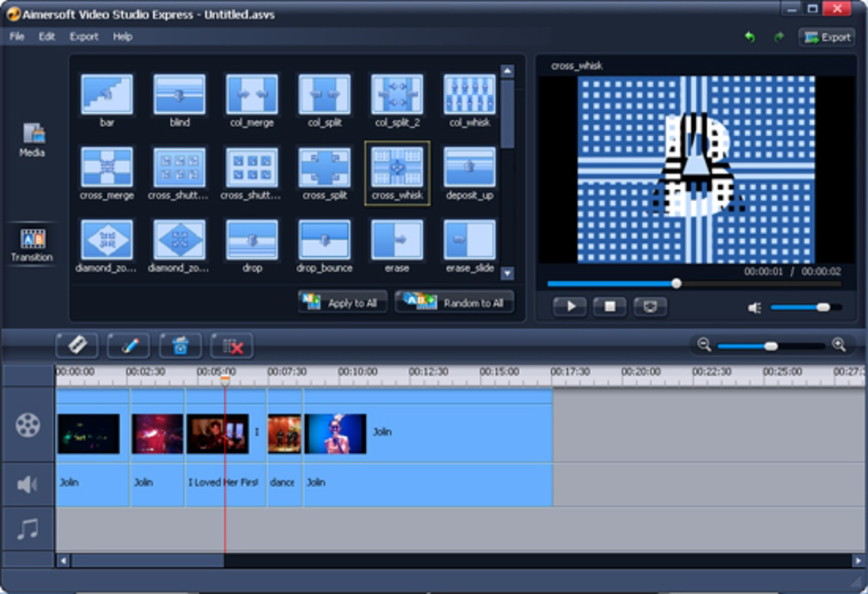Click the undo arrow icon
Screen dimensions: 868x594
coord(749,36)
